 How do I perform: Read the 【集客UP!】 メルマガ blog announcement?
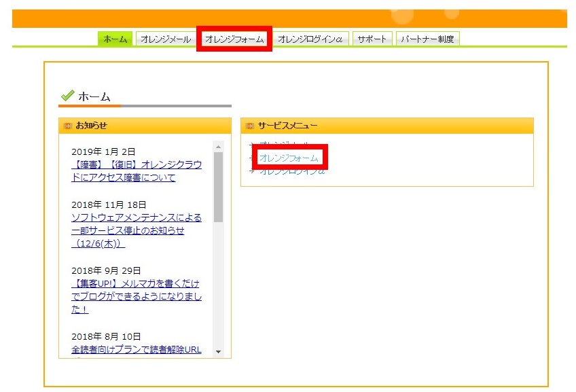(136, 297)
